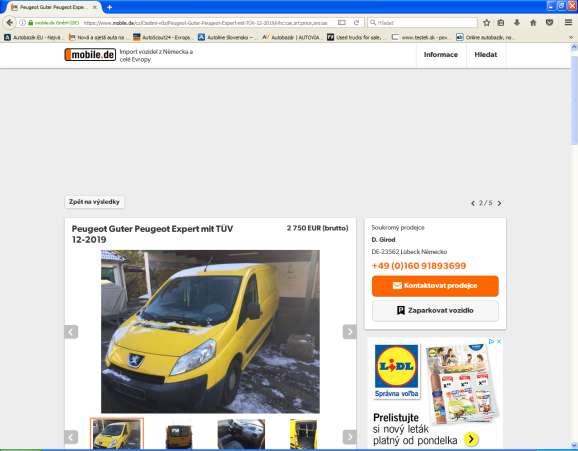Select first thumbnail of yellow van front
The width and height of the screenshot is (578, 451).
point(117,434)
